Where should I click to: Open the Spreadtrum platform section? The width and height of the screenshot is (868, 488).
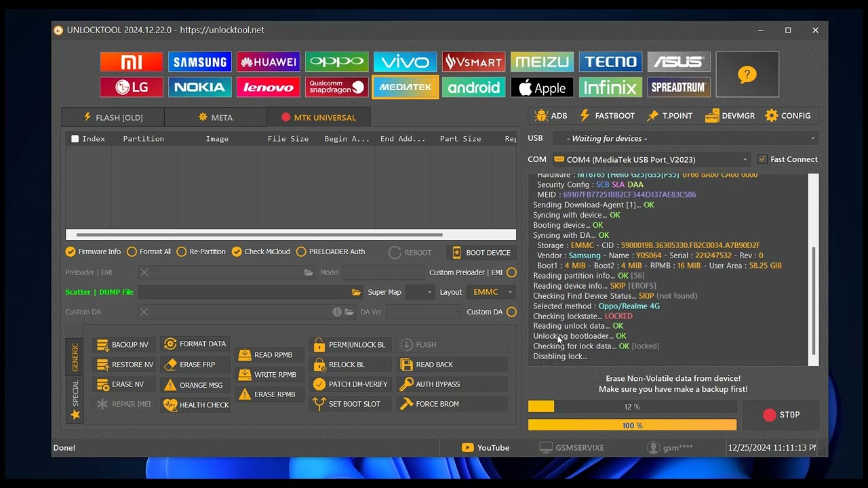[679, 87]
